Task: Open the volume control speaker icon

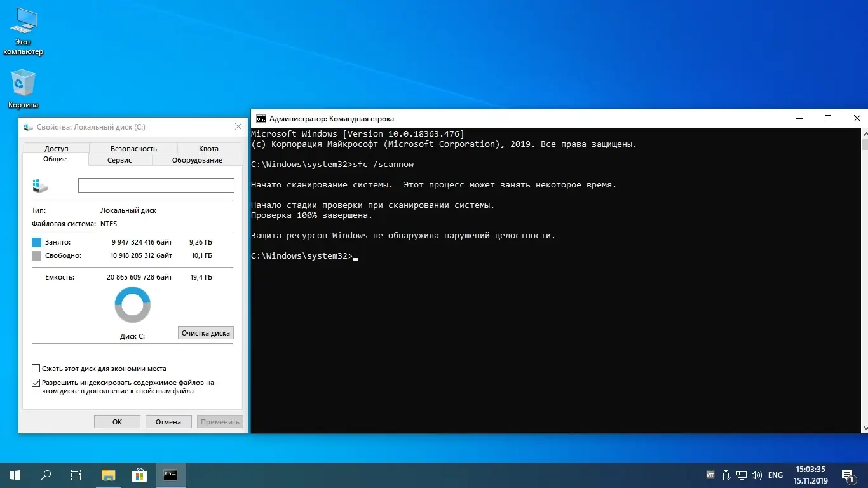Action: tap(756, 475)
